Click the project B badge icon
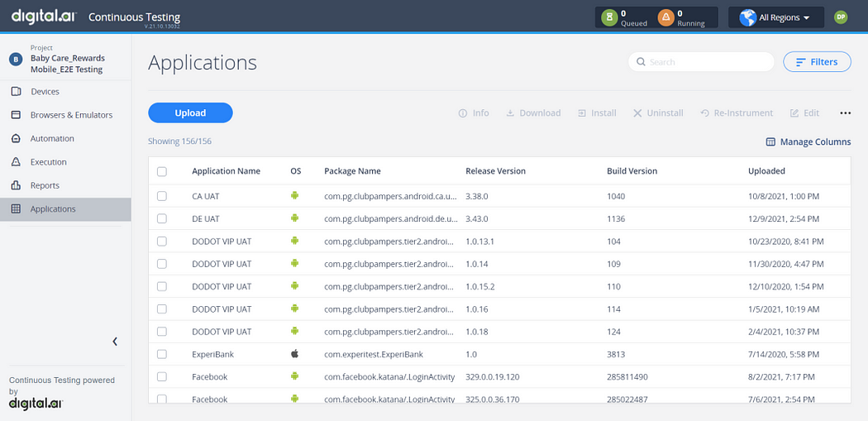This screenshot has width=868, height=421. pos(16,60)
